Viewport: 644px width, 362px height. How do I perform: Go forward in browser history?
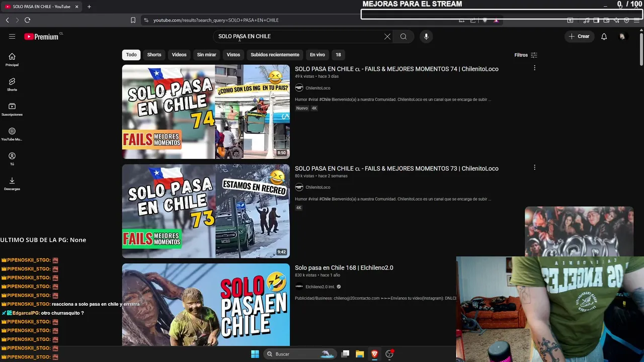[17, 20]
